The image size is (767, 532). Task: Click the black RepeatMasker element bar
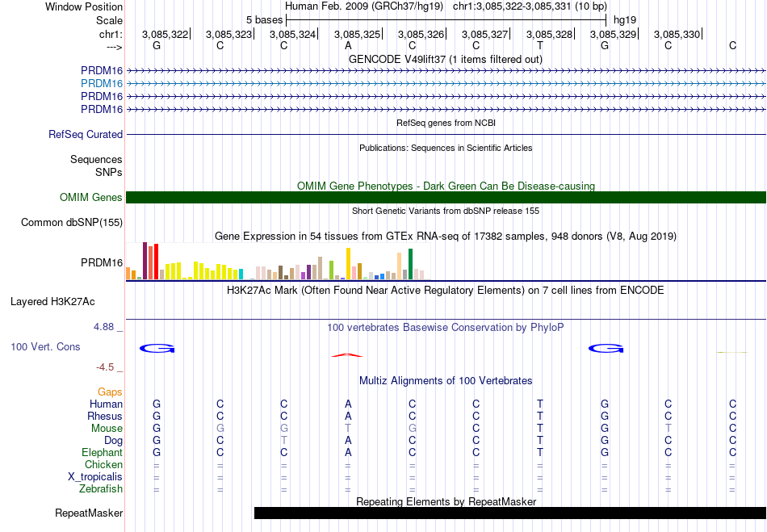pos(510,513)
